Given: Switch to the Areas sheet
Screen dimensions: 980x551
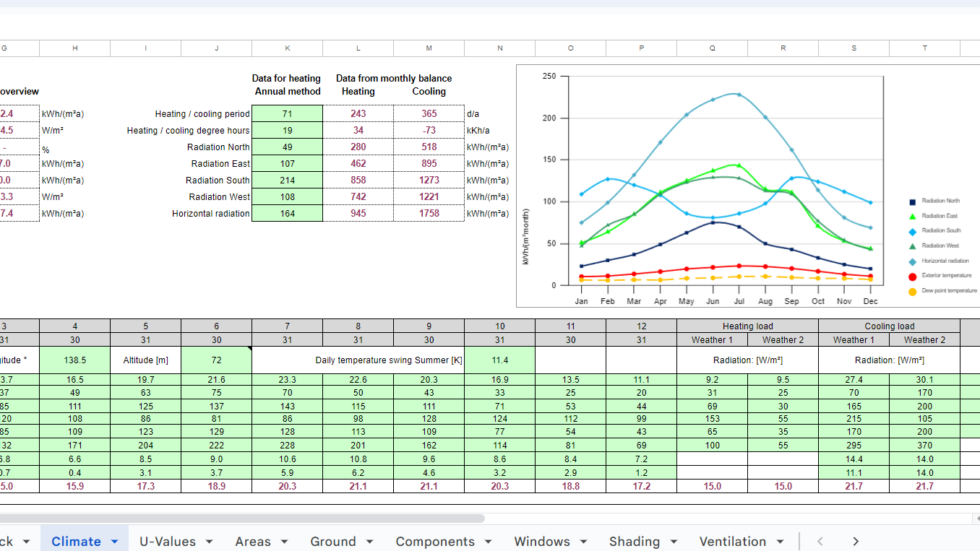Looking at the screenshot, I should [x=254, y=541].
